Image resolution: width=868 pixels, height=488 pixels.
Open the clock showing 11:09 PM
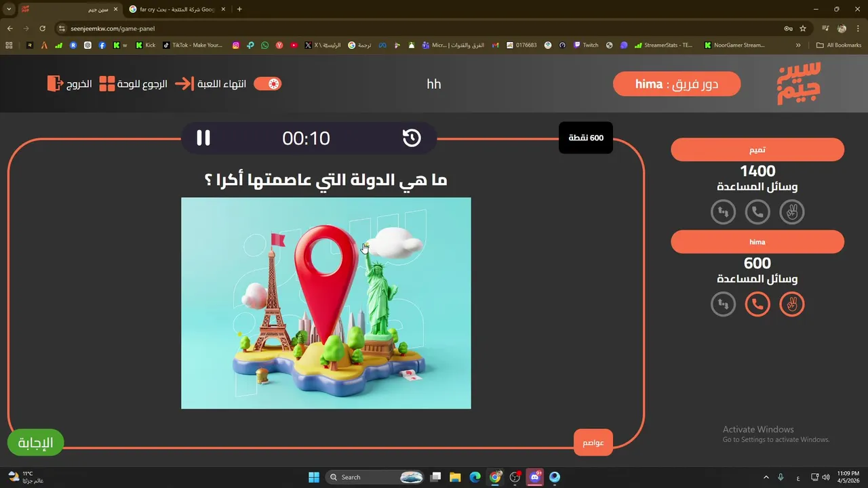[x=848, y=477]
